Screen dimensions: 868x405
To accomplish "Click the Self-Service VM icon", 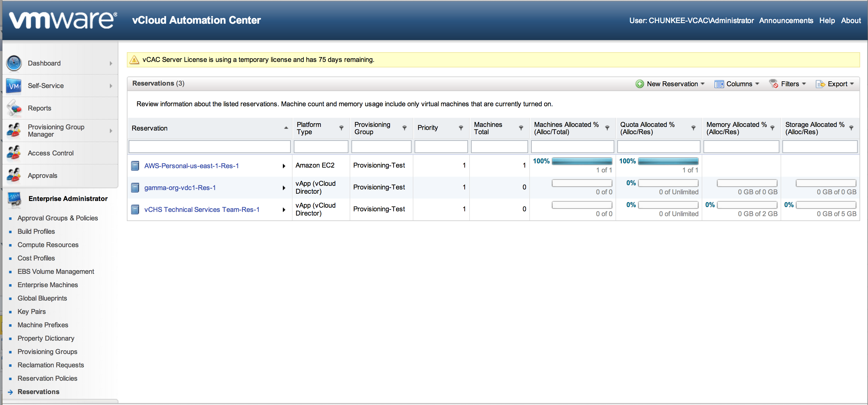I will point(14,86).
